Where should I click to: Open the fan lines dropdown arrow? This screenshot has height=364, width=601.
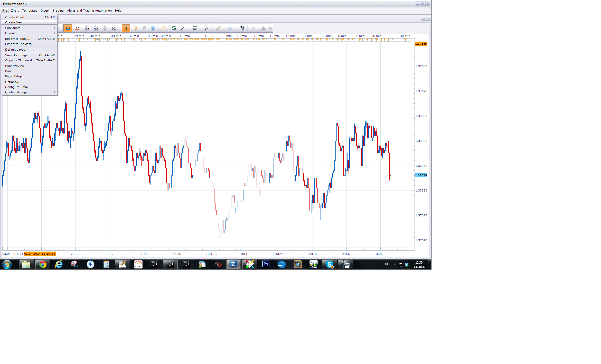[x=212, y=28]
